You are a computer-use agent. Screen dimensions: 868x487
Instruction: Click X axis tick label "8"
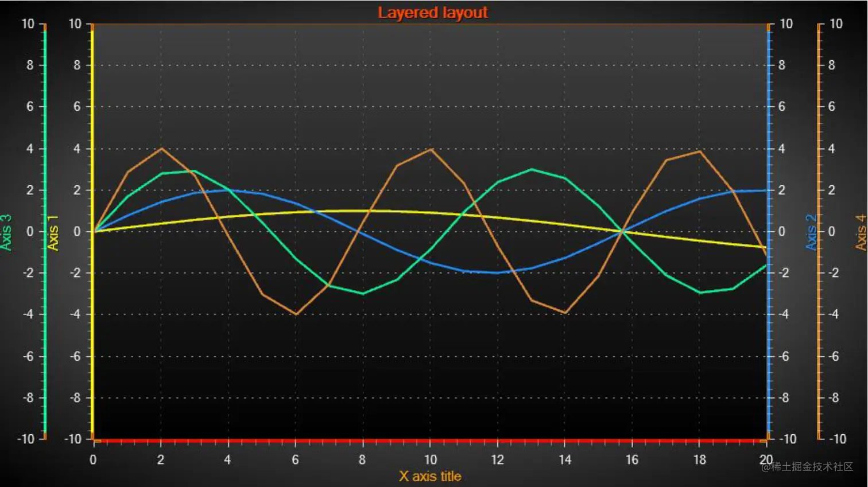[x=362, y=459]
